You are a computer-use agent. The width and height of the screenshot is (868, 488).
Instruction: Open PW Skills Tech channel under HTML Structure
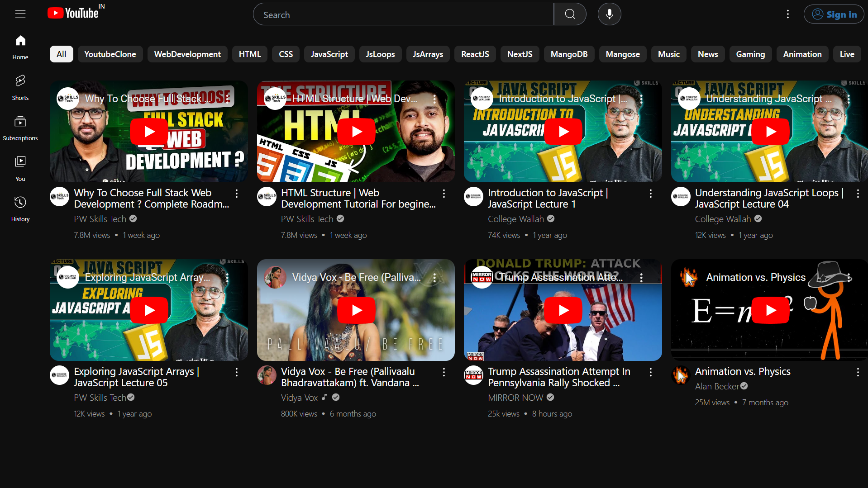pyautogui.click(x=307, y=219)
